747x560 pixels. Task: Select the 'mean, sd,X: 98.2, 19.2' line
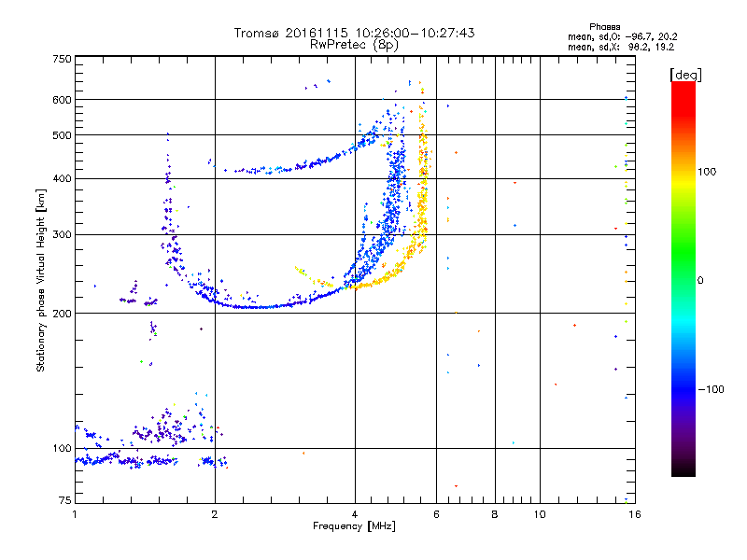pyautogui.click(x=621, y=47)
